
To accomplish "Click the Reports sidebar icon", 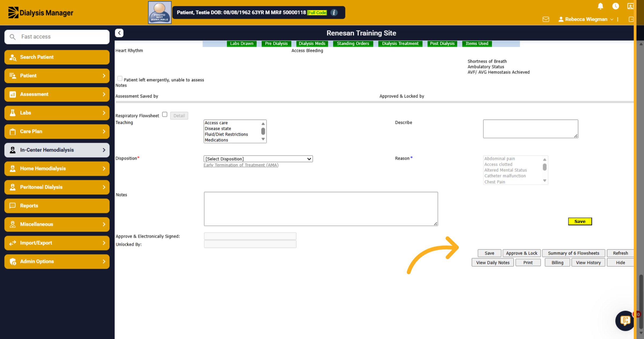I will [x=13, y=206].
